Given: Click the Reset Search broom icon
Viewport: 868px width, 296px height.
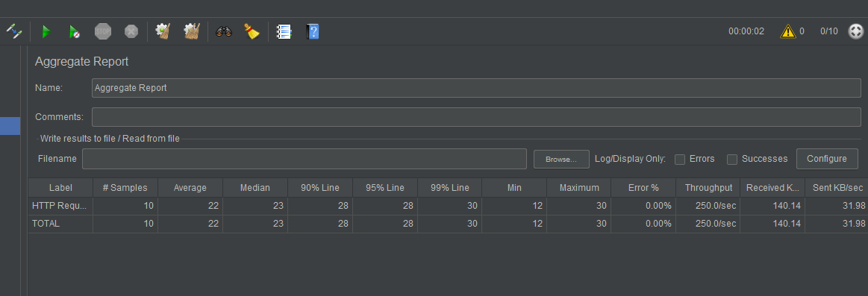Looking at the screenshot, I should pos(252,31).
